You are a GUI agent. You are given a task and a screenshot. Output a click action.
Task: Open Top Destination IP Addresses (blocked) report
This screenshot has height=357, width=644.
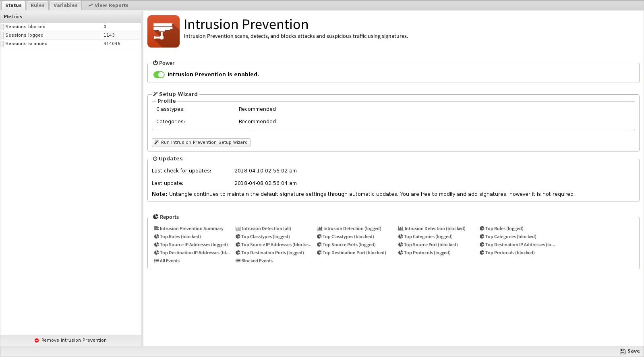coord(192,253)
